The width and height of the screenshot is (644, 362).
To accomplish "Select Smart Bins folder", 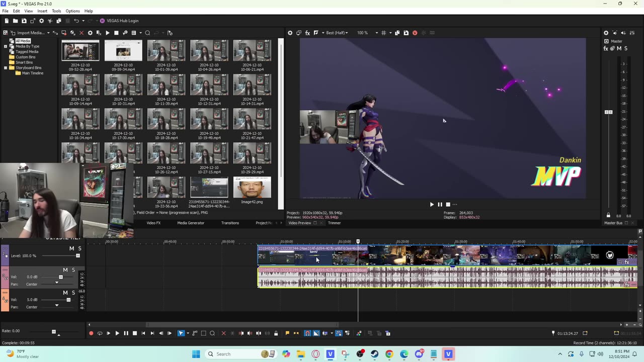I will tap(24, 62).
